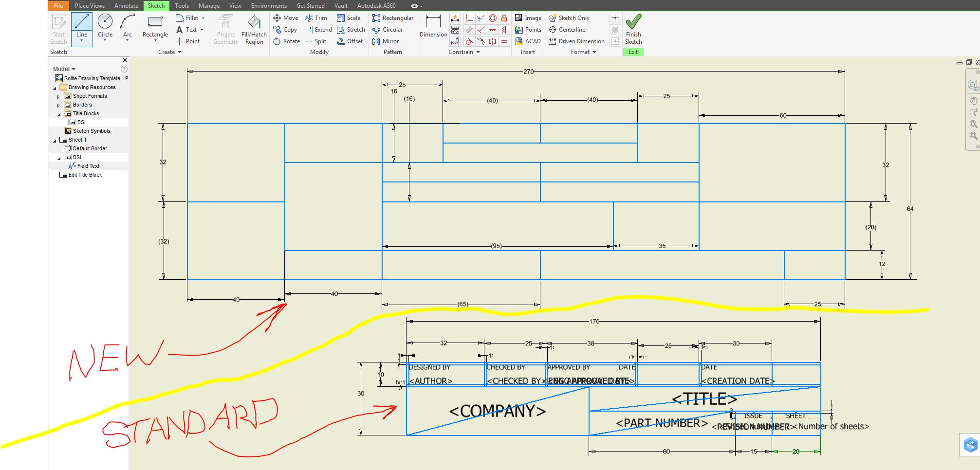Click Project Geometry
Viewport: 980px width, 470px height.
[225, 29]
